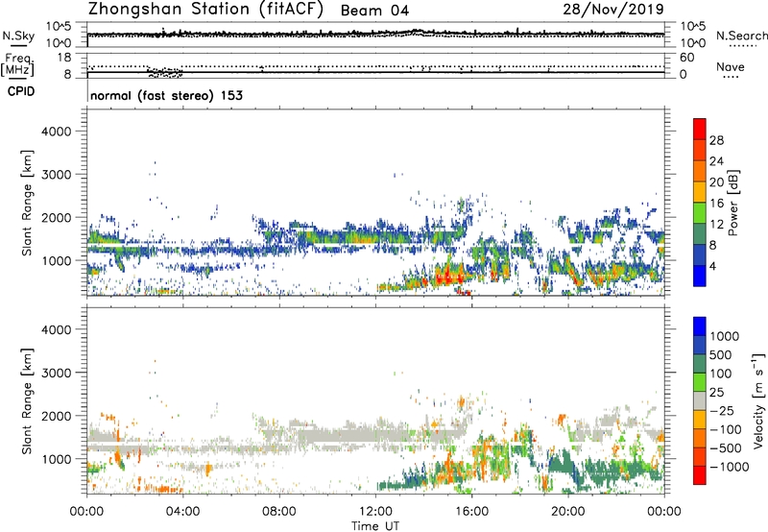Click the CPID label
The width and height of the screenshot is (768, 532).
click(x=21, y=91)
